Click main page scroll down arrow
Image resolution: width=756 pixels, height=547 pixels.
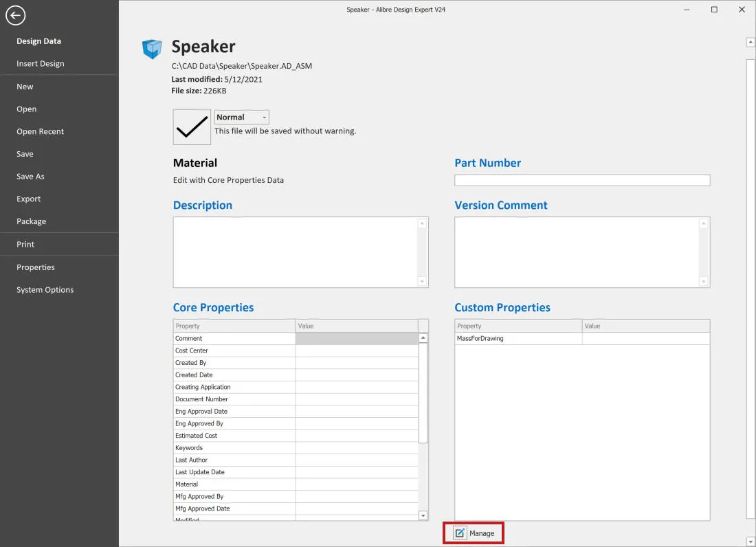point(751,542)
